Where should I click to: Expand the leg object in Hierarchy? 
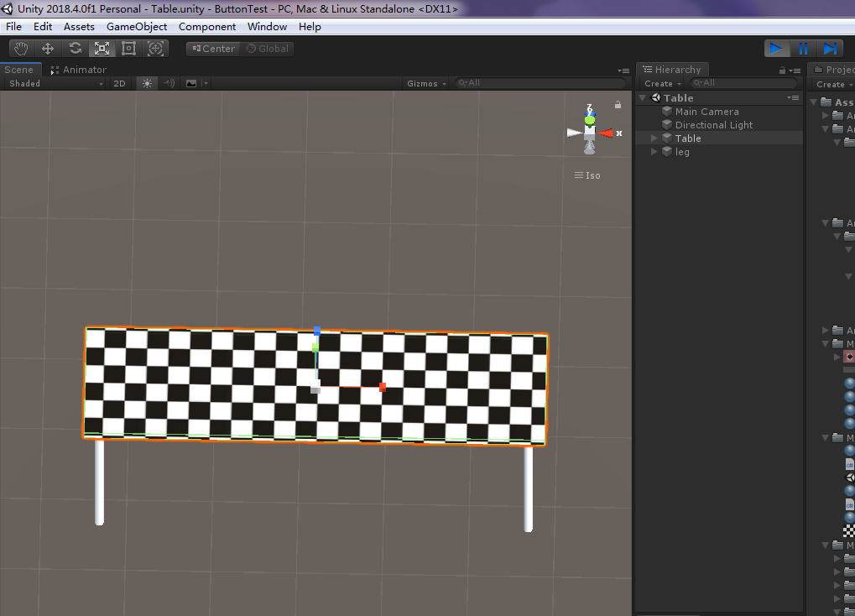pos(654,152)
